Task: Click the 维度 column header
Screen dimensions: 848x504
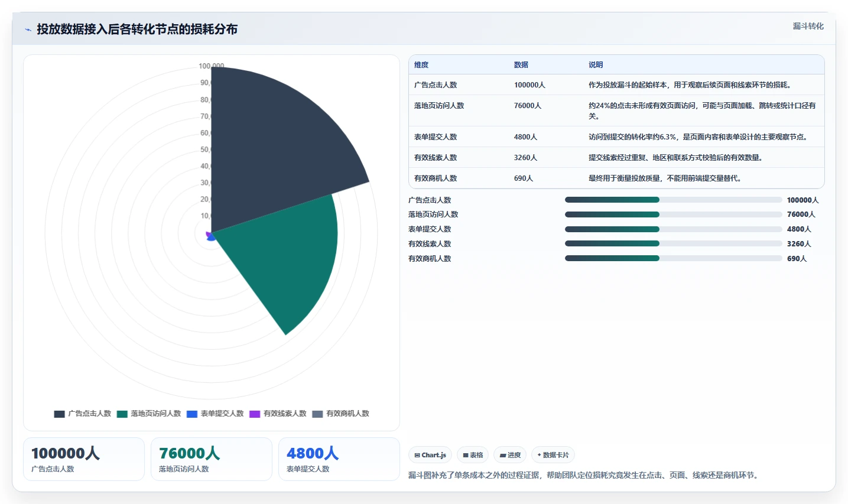Action: (421, 65)
